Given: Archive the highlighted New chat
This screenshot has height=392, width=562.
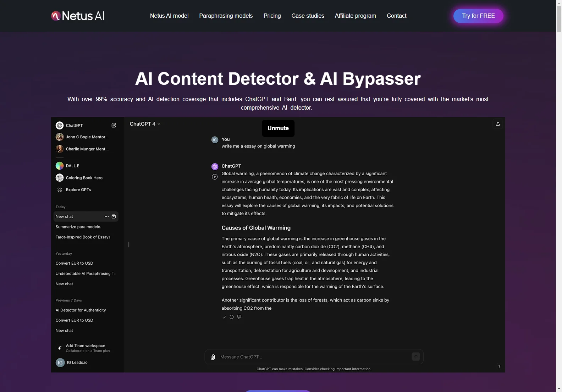Looking at the screenshot, I should [114, 216].
